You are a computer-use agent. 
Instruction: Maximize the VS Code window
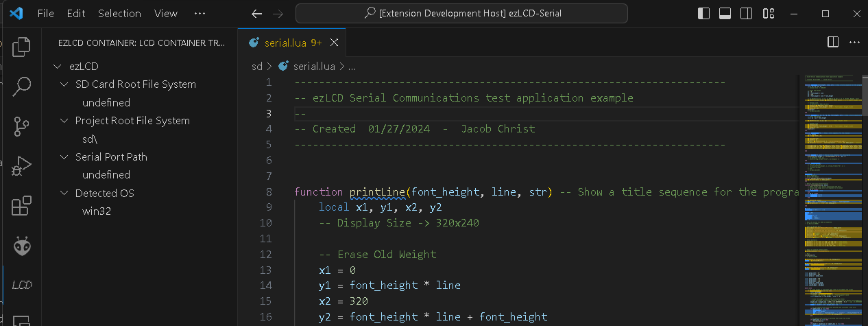[825, 14]
